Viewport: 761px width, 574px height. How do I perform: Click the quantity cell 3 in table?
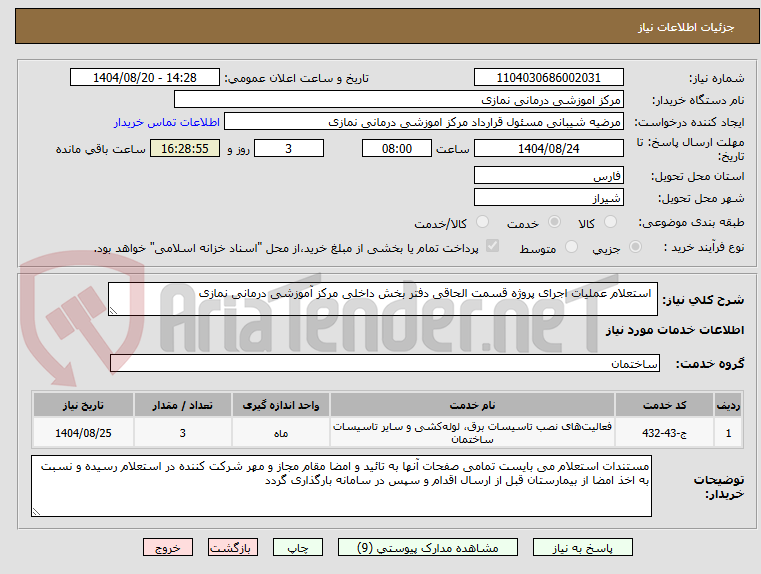182,432
